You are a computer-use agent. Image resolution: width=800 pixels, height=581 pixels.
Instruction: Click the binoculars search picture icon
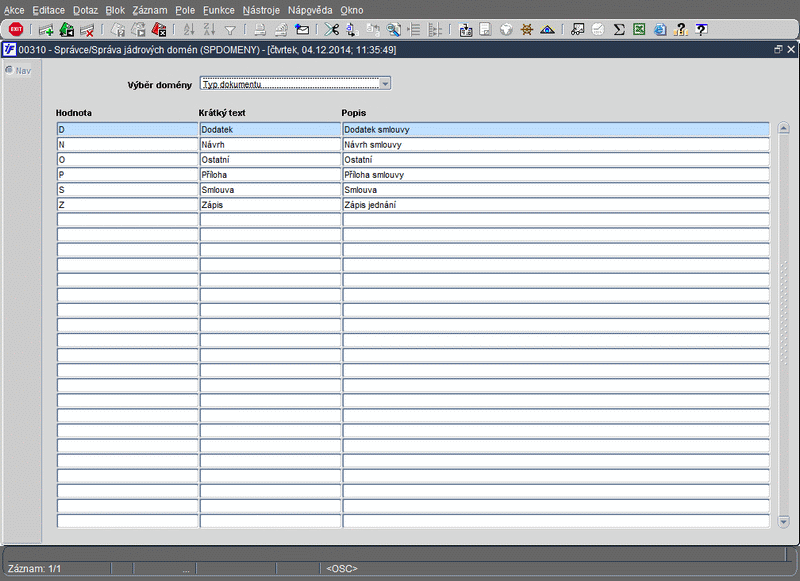[x=577, y=30]
